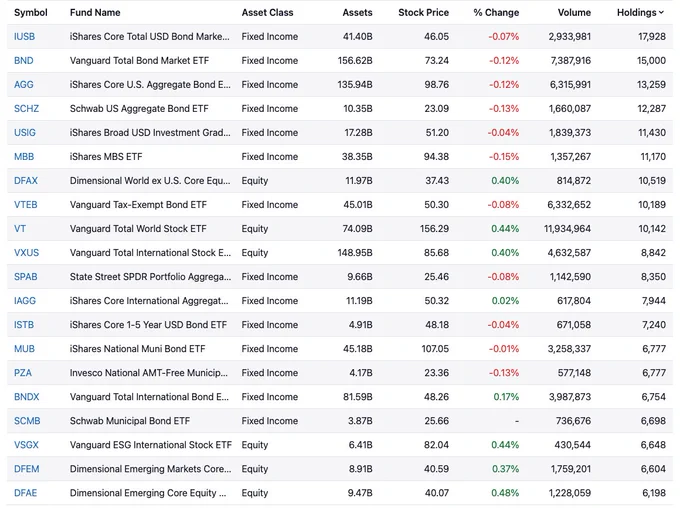Click the -0.15% change for MBB
Screen dimensions: 680x508
click(x=504, y=157)
